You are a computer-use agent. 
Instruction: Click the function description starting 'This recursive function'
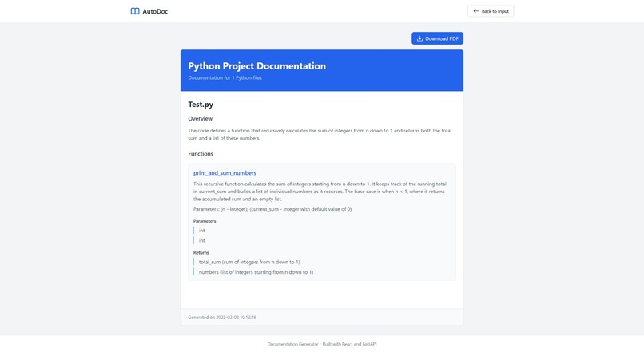(x=320, y=192)
